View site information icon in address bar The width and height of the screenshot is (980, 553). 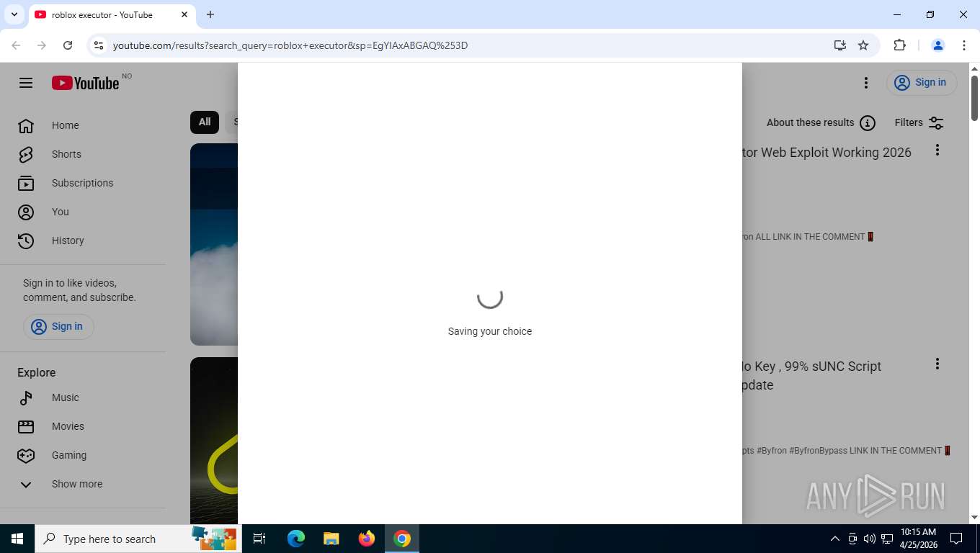click(99, 45)
